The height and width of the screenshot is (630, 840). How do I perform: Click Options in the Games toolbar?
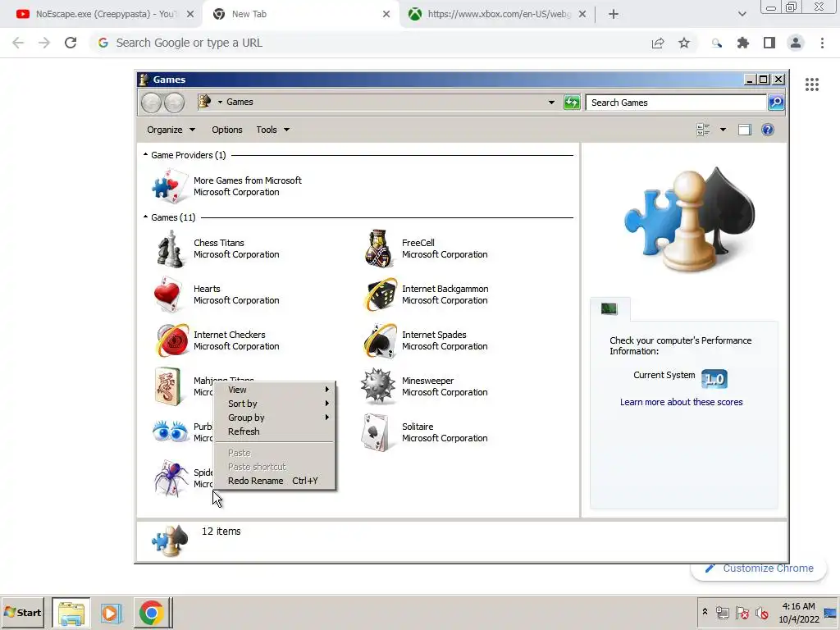click(x=227, y=130)
